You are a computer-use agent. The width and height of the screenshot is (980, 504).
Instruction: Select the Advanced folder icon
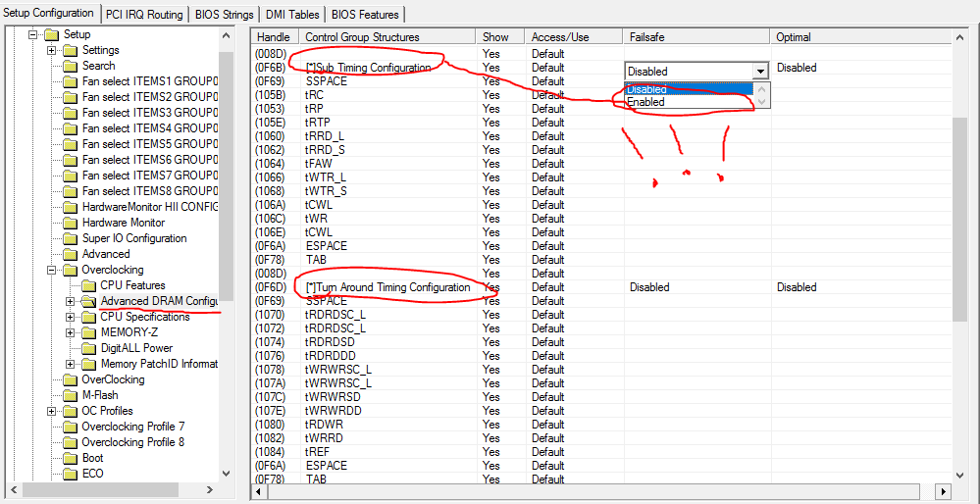pos(70,254)
